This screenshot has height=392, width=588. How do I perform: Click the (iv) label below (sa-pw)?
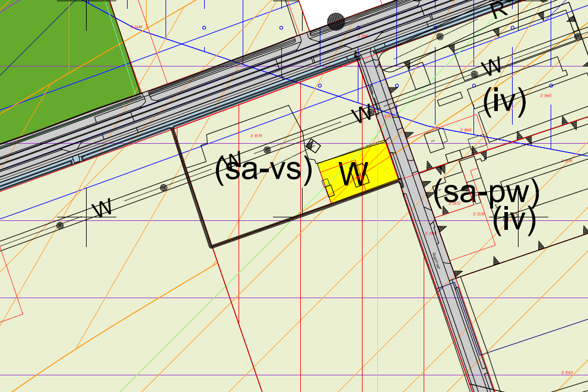coord(514,220)
